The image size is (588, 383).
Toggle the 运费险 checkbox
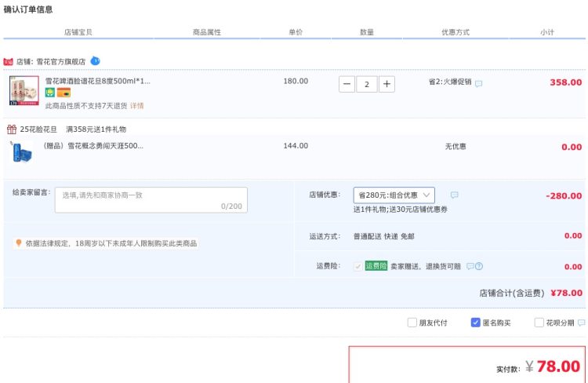[358, 266]
